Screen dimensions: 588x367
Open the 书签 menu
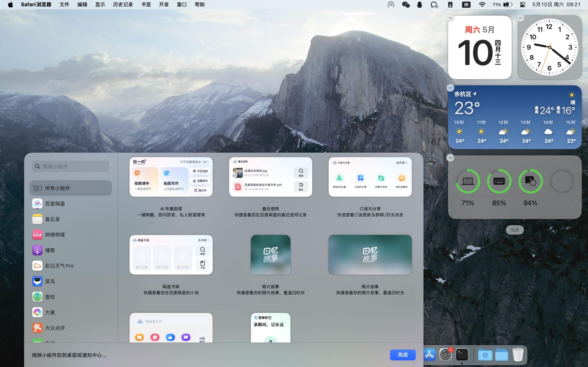(146, 5)
